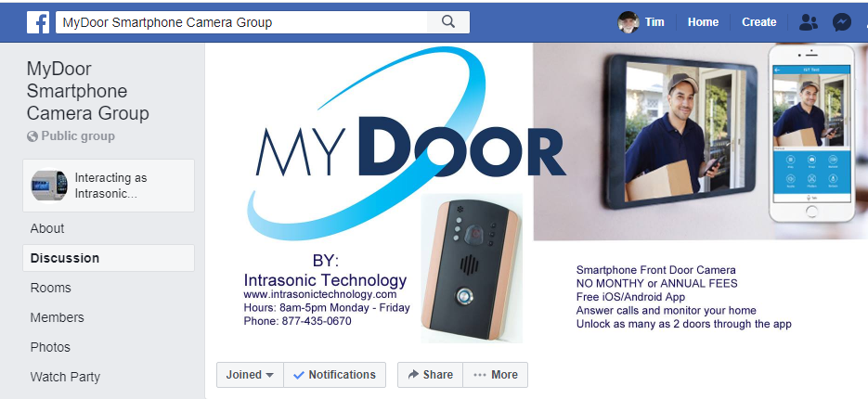Click Tim's profile picture in top bar

[x=628, y=22]
